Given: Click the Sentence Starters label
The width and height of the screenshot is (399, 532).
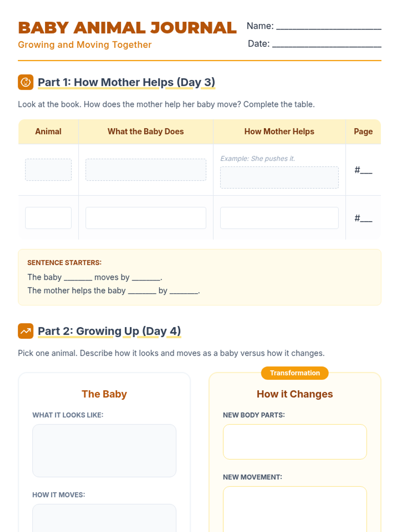Looking at the screenshot, I should 65,263.
